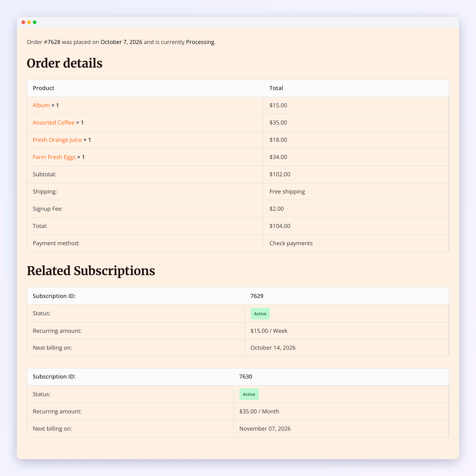Click the green maximize window button
476x476 pixels.
[x=35, y=22]
